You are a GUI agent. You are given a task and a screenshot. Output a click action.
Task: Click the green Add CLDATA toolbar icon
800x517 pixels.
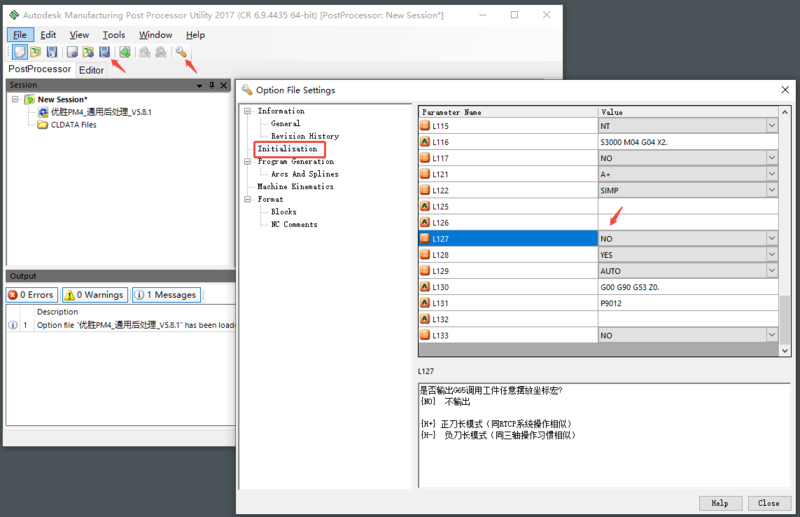coord(124,52)
